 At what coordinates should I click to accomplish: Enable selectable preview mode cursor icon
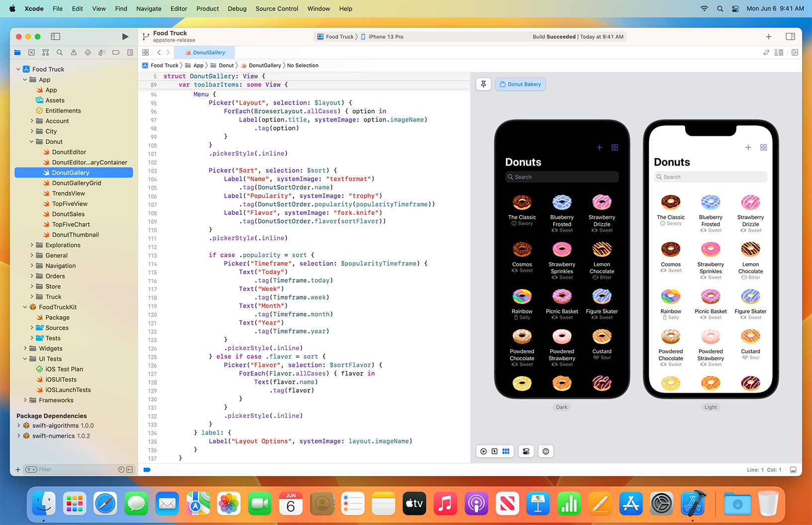coord(495,451)
